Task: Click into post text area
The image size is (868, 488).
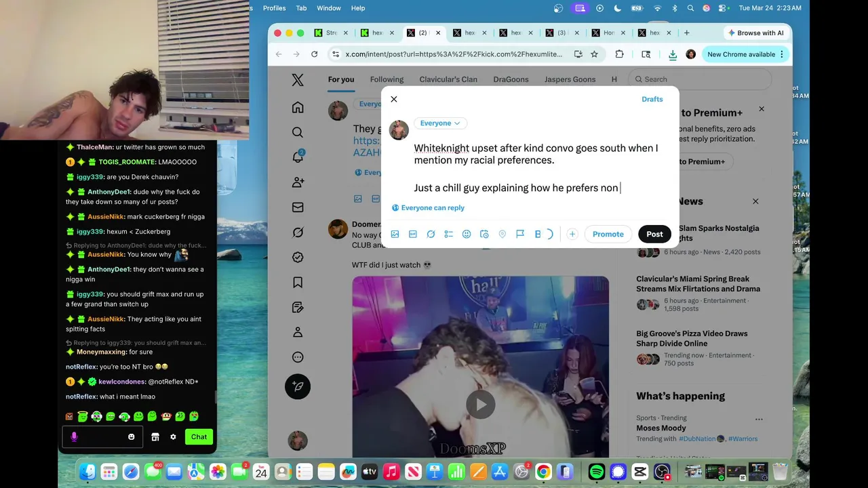Action: tap(536, 168)
